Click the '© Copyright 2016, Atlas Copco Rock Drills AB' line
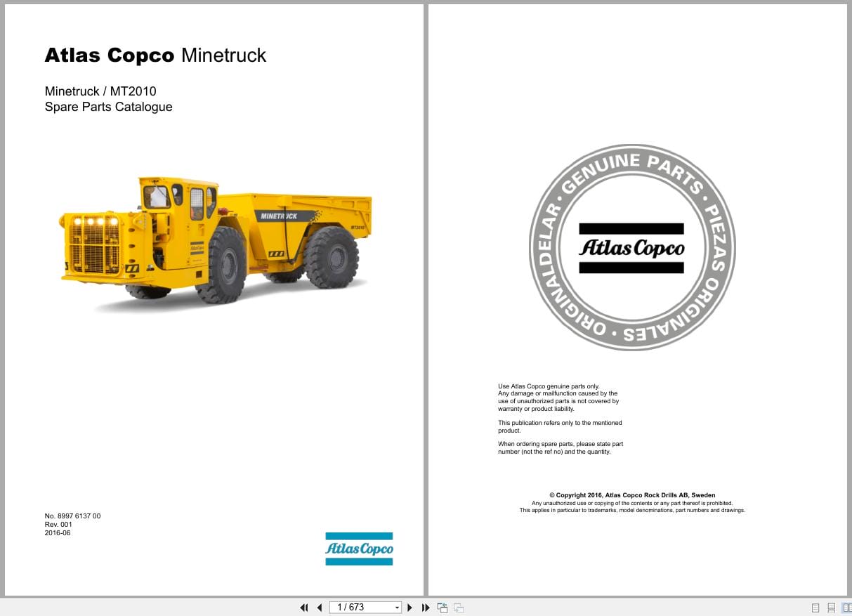The image size is (852, 616). coord(632,495)
